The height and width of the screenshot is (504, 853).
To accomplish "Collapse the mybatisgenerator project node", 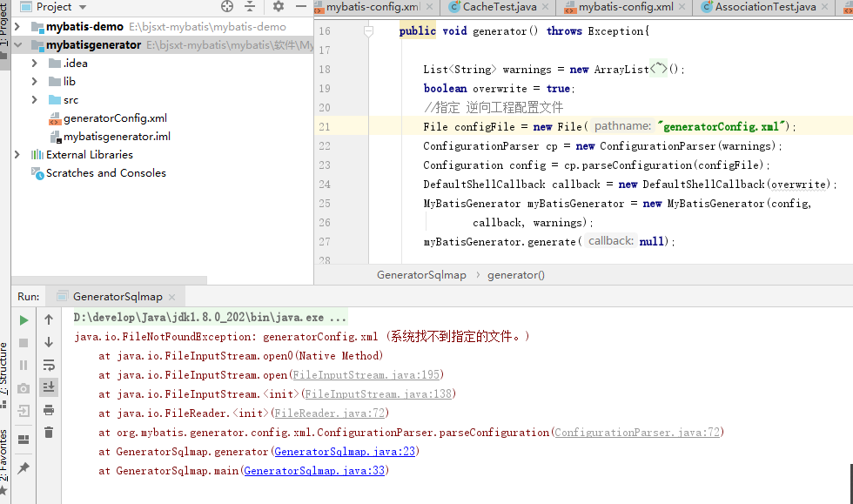I will point(17,44).
